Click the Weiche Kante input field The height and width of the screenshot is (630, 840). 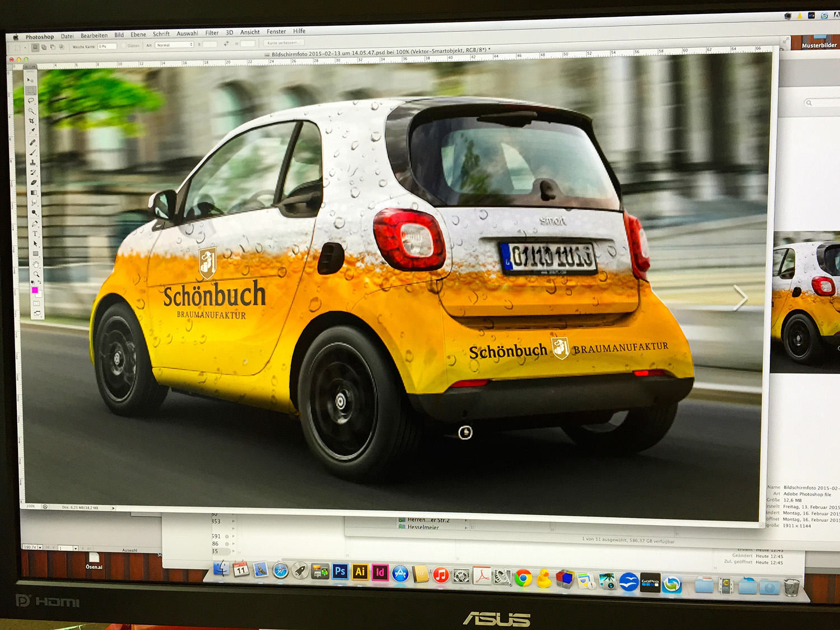(x=107, y=46)
